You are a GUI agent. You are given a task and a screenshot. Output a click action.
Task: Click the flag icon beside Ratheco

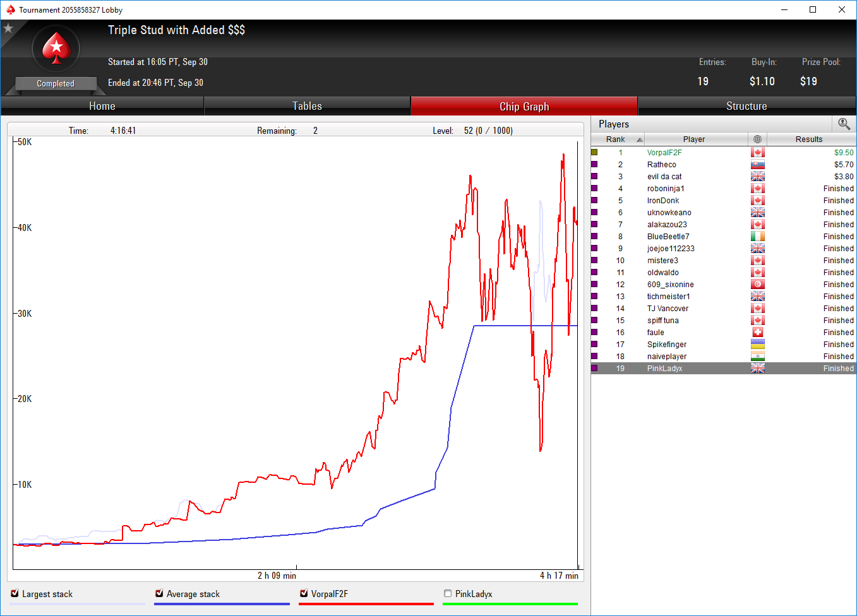758,164
